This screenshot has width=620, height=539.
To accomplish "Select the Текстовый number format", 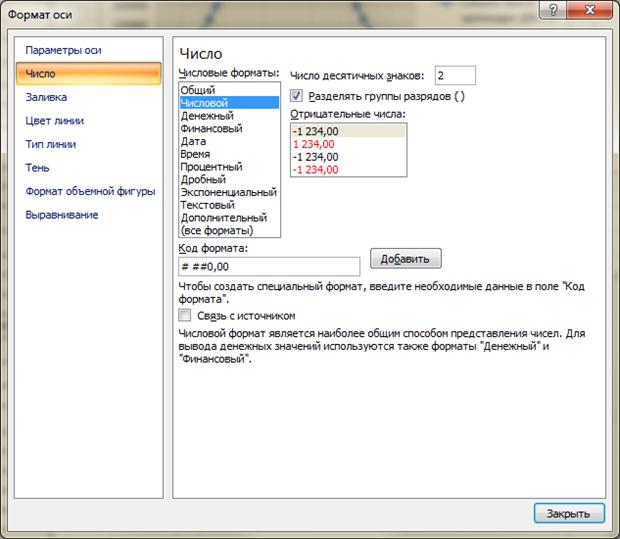I will coord(229,205).
